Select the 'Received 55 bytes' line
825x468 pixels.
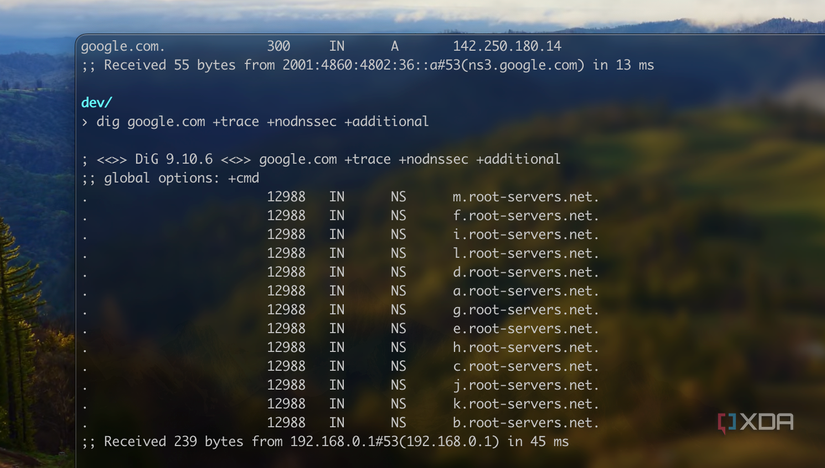(368, 65)
